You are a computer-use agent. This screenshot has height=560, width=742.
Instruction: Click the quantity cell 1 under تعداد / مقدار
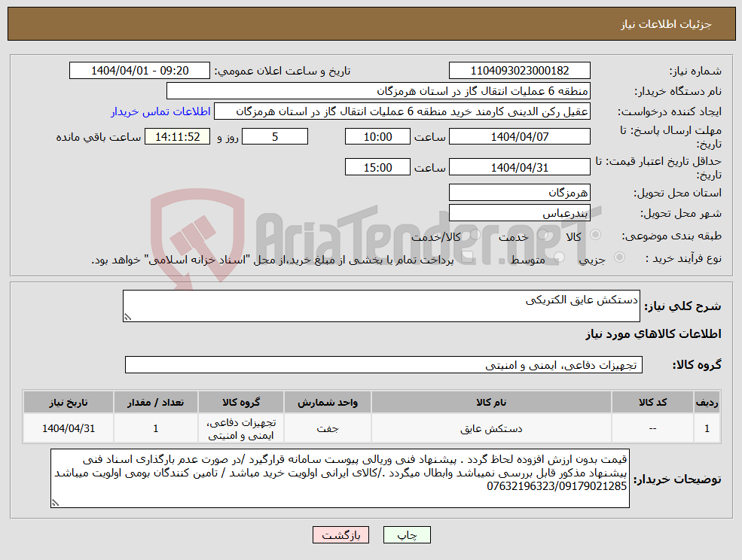[x=156, y=428]
